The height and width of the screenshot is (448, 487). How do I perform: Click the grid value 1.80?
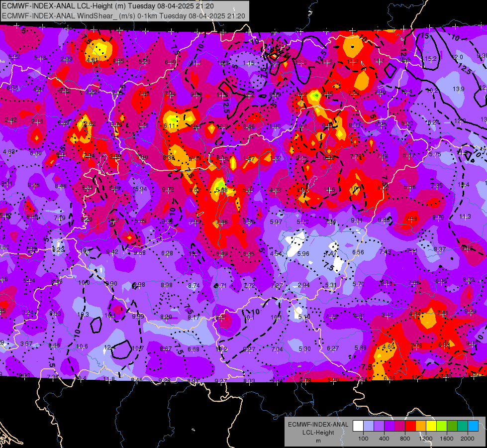tap(275, 126)
